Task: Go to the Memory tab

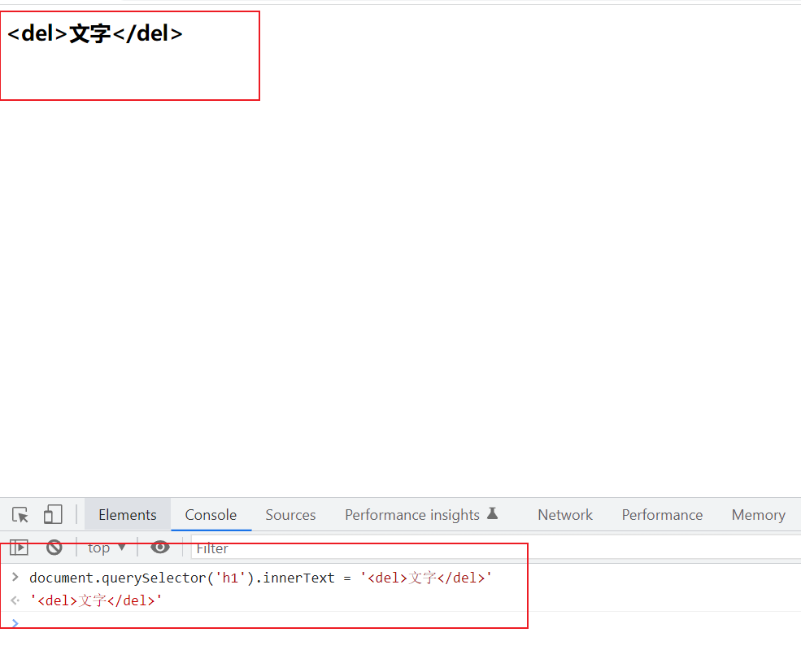Action: pos(758,515)
